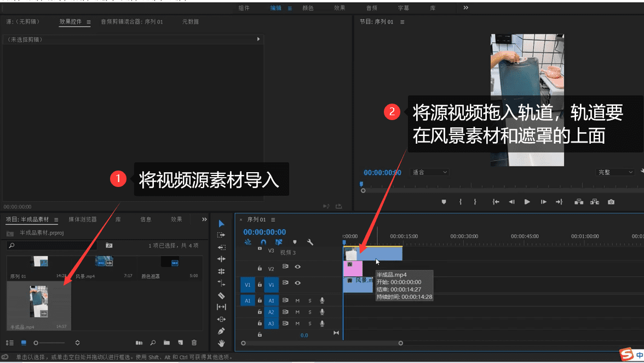The height and width of the screenshot is (363, 644).
Task: Open 音频剪辑混合器 tab
Action: coord(132,22)
